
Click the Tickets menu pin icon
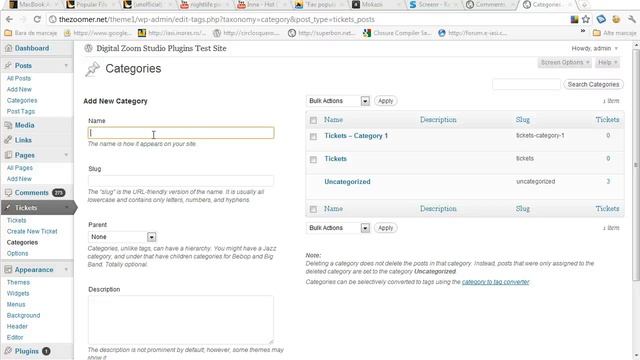click(8, 208)
